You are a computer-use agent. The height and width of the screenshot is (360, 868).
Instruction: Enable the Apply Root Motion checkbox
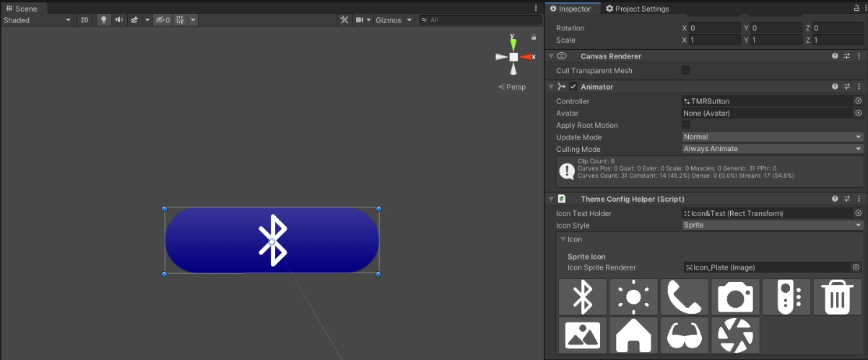pos(686,125)
